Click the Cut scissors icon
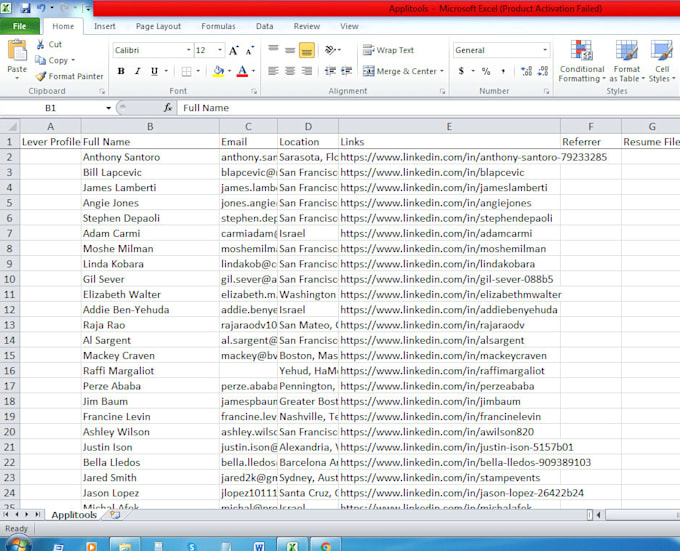 point(40,44)
